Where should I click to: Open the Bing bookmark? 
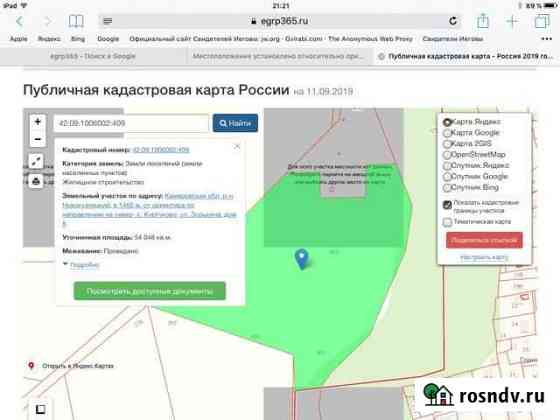coord(78,39)
